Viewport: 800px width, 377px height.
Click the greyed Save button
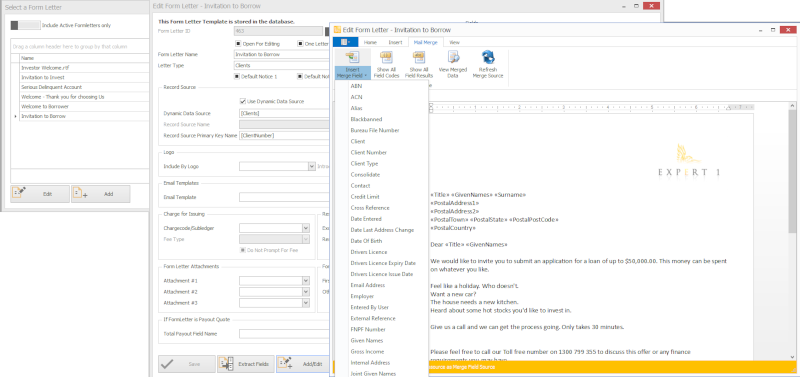(186, 364)
